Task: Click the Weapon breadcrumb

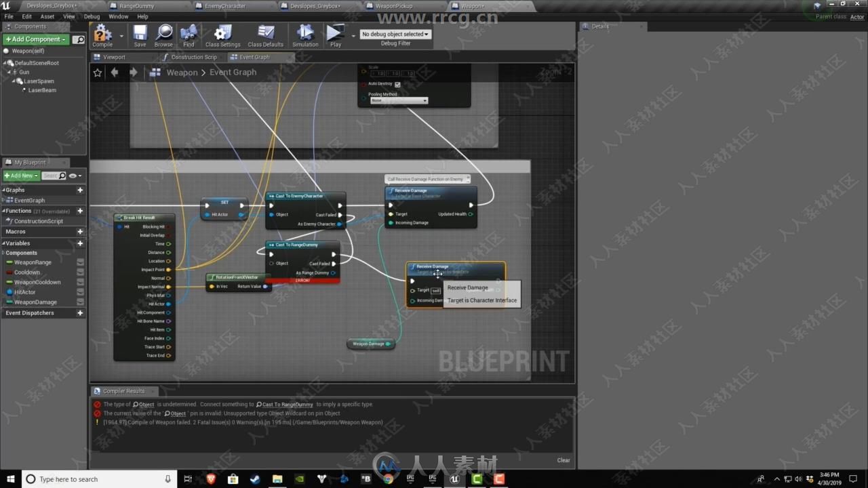Action: point(182,73)
